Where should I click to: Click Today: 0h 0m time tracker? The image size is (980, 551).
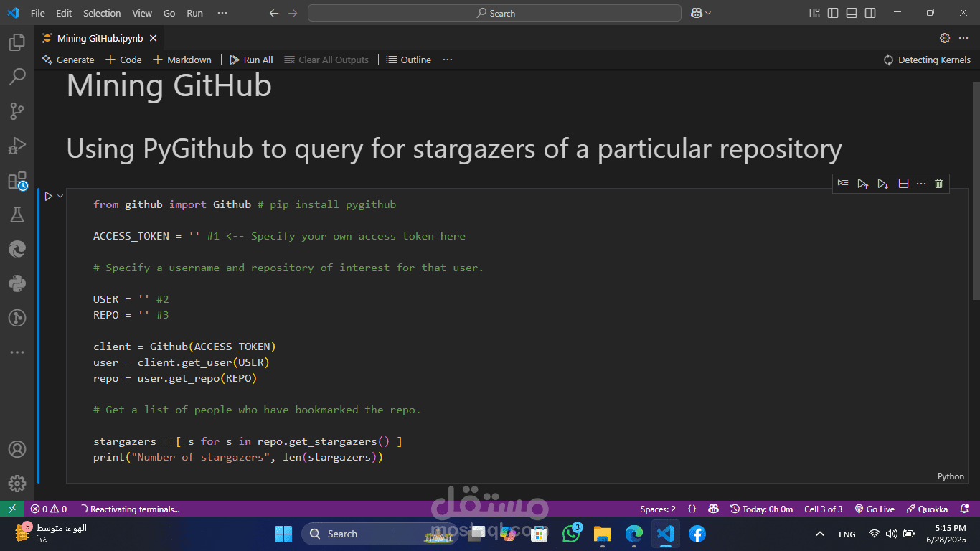click(x=761, y=509)
